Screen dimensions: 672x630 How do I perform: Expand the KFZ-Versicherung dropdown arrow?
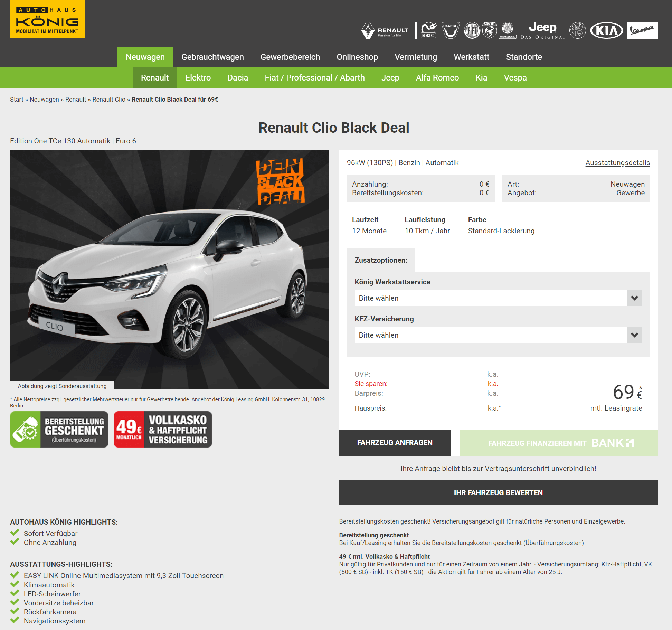point(634,335)
